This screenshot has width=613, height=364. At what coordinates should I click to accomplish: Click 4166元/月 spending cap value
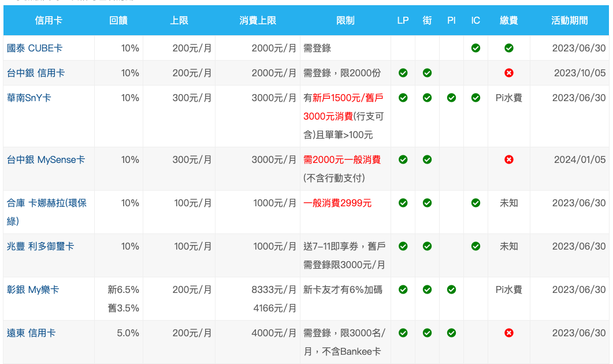[275, 308]
